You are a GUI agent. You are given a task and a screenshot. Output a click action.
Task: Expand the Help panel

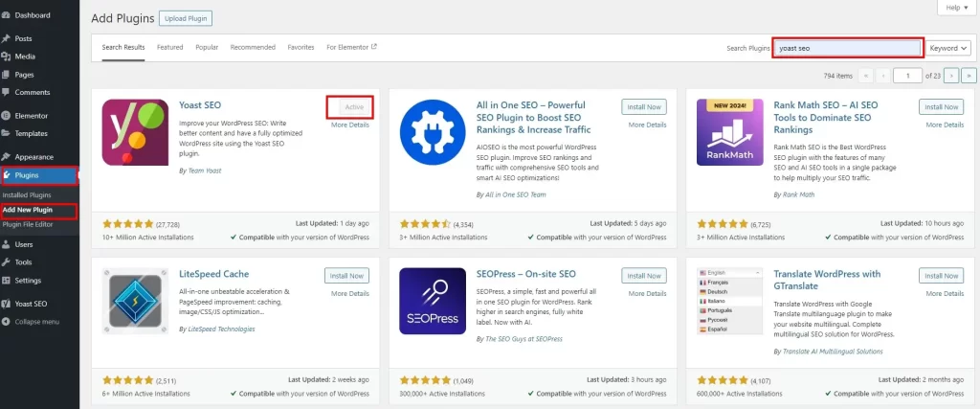(x=956, y=8)
